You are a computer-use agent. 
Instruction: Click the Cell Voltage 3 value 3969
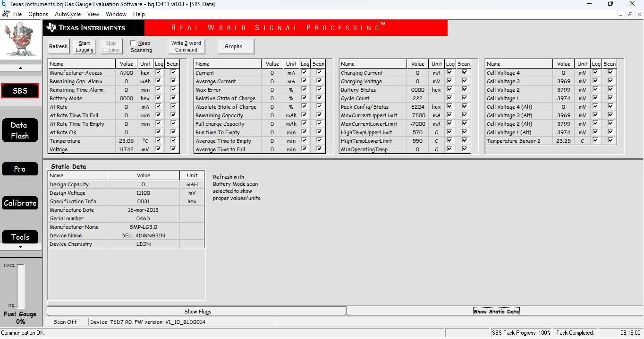(x=563, y=81)
